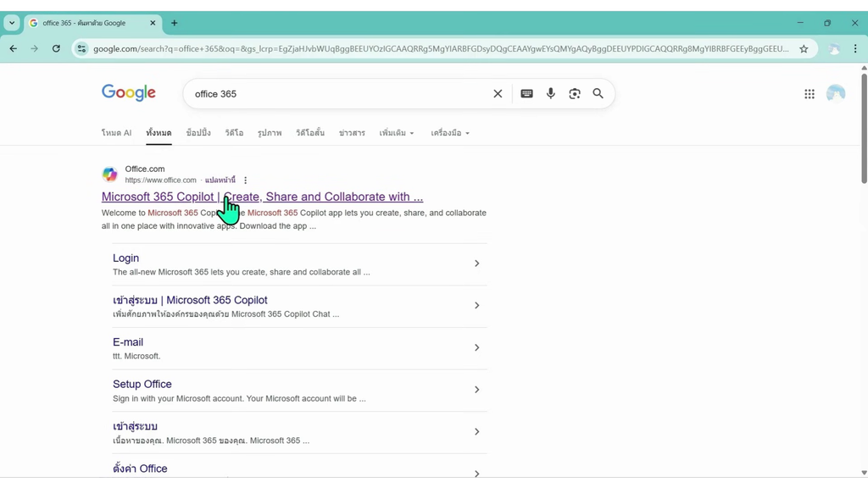Click the Office.com result favicon
The width and height of the screenshot is (868, 488).
pos(109,175)
